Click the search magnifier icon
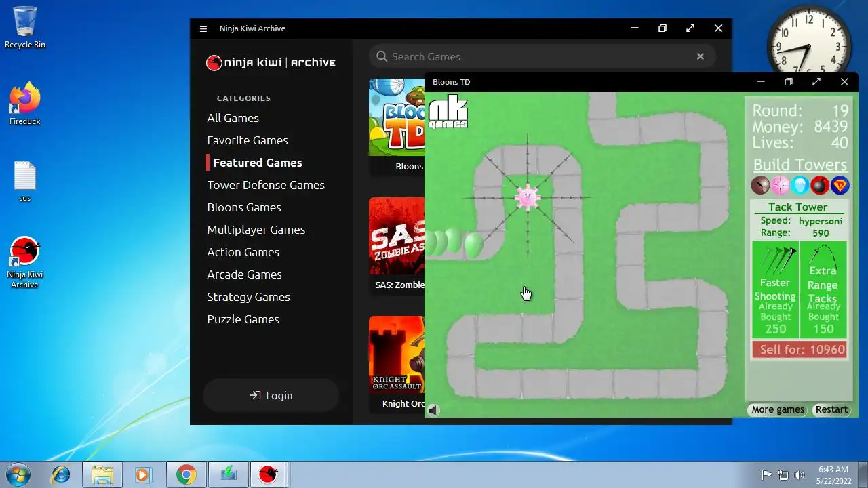868x488 pixels. [x=382, y=56]
